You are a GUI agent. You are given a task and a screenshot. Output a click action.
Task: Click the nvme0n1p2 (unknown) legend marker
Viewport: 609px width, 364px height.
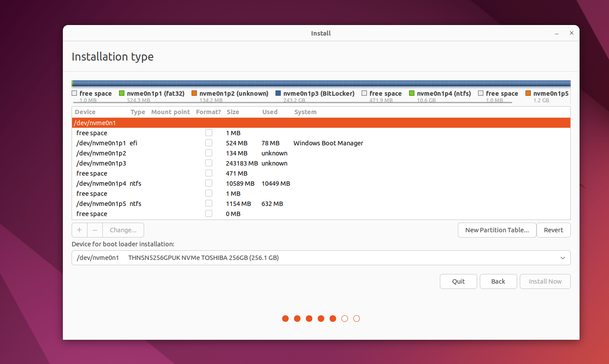pos(194,93)
